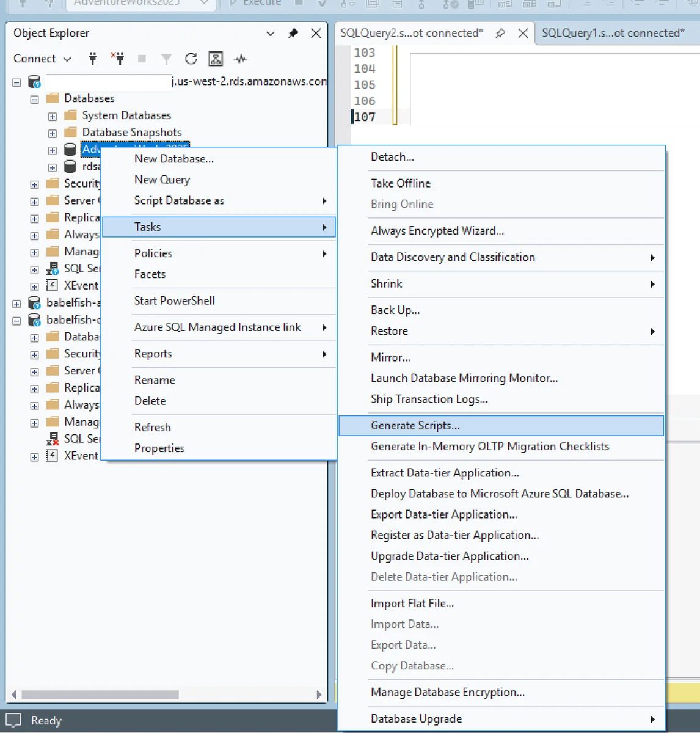
Task: Select Import Flat File... option
Action: (501, 604)
